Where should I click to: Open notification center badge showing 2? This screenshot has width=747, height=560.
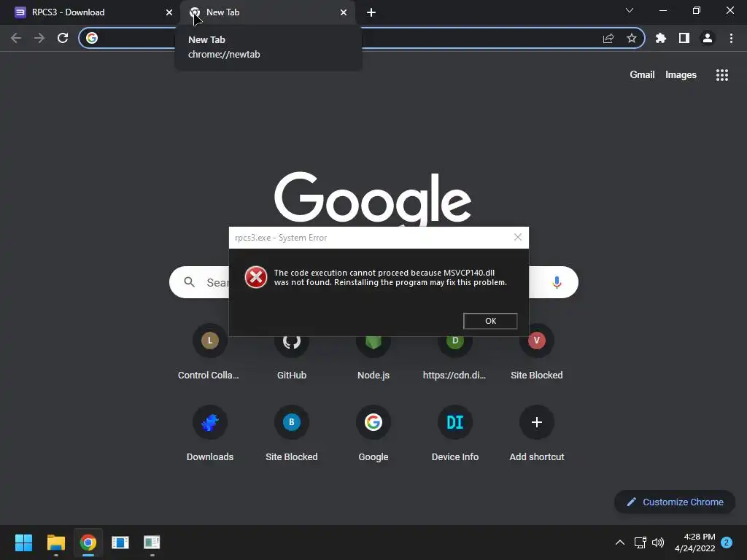click(727, 542)
